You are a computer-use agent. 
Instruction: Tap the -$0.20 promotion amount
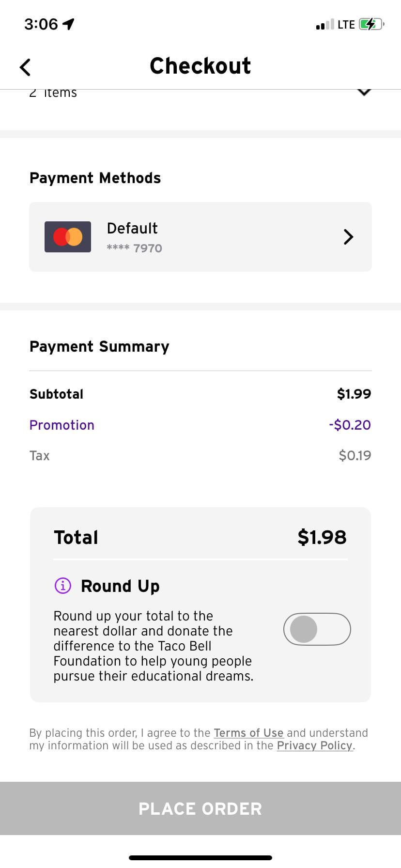[350, 425]
